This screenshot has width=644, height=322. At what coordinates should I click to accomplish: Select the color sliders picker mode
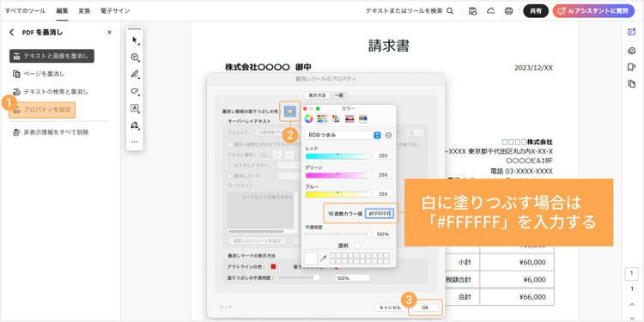tap(322, 118)
